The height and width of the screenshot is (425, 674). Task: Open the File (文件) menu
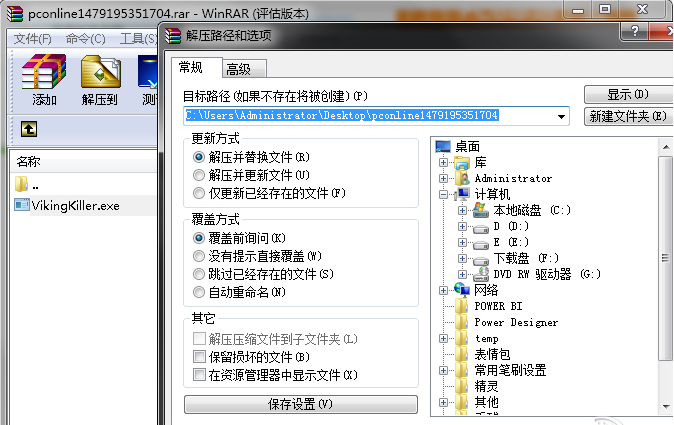(x=33, y=39)
